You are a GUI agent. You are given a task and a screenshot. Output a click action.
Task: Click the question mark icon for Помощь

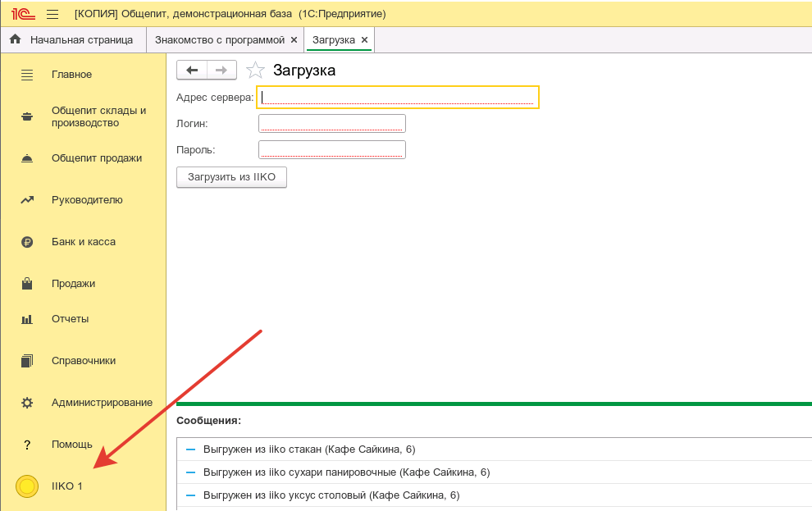pyautogui.click(x=27, y=445)
